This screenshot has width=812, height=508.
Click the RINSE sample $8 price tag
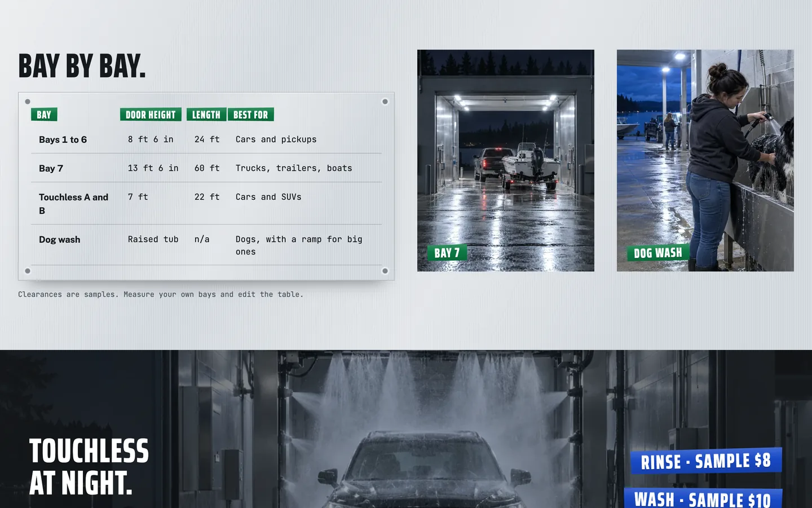(x=706, y=461)
